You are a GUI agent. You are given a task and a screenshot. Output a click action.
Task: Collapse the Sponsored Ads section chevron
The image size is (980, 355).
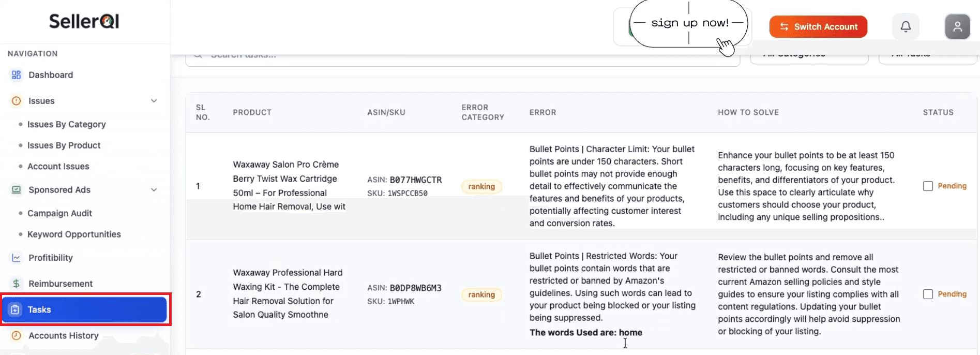pyautogui.click(x=154, y=190)
